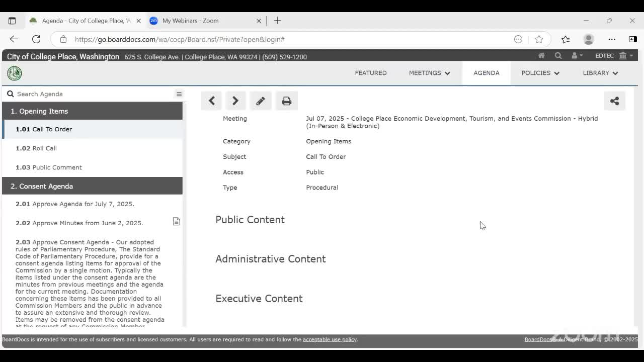
Task: Expand the Policies dropdown menu
Action: tap(540, 73)
